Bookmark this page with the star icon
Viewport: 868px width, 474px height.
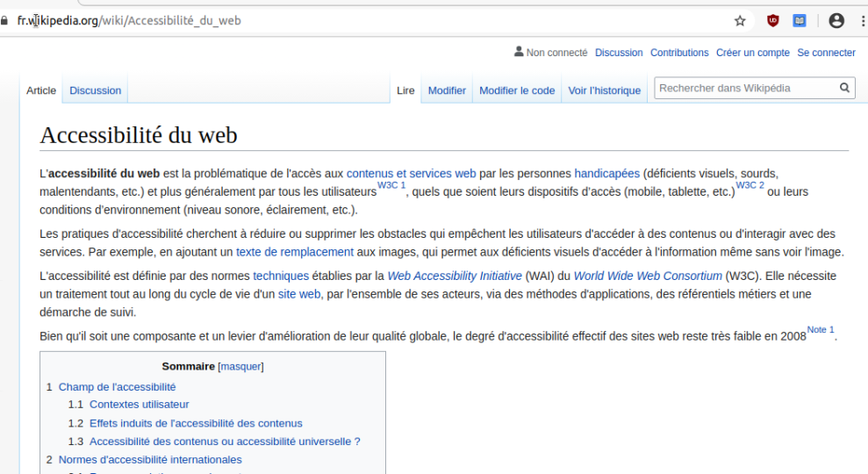click(x=740, y=21)
